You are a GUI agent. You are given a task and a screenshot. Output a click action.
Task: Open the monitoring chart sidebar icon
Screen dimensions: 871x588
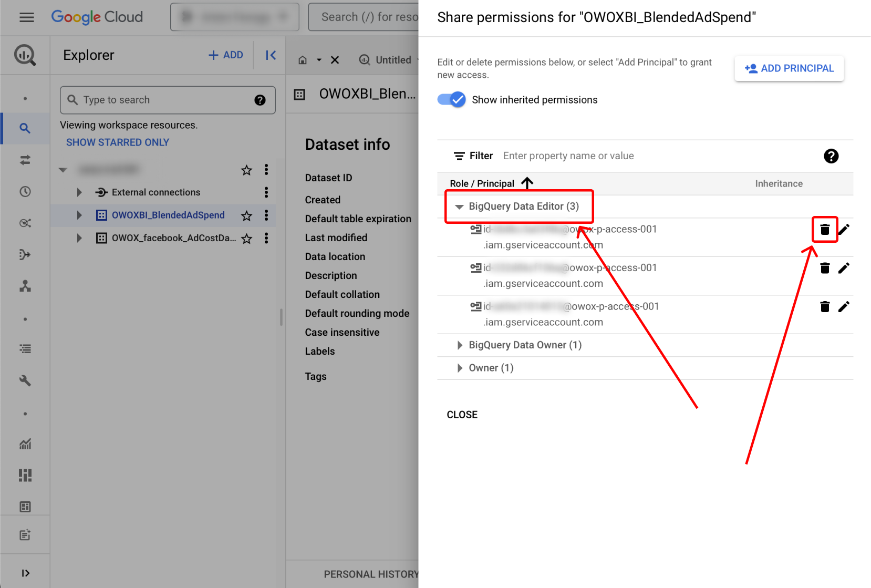25,444
